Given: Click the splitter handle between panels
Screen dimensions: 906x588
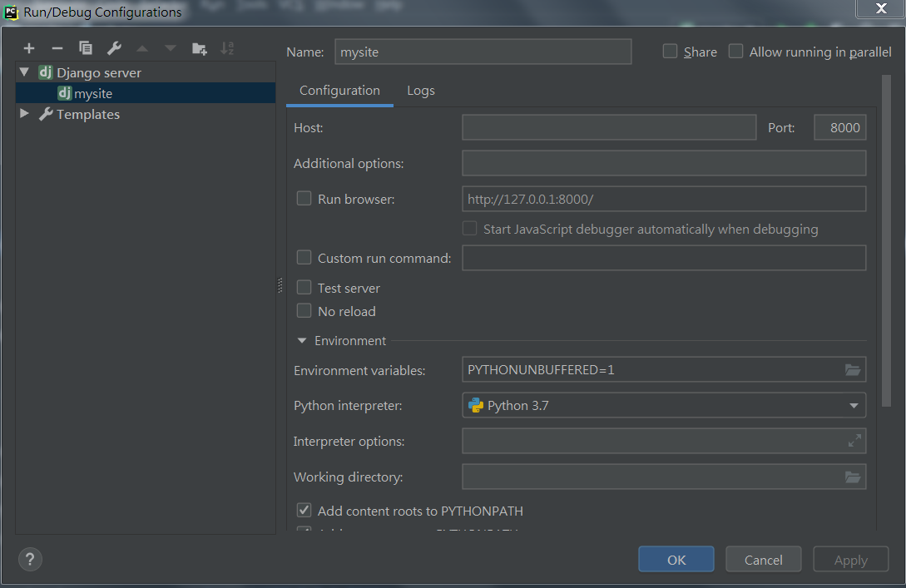Looking at the screenshot, I should (x=280, y=285).
